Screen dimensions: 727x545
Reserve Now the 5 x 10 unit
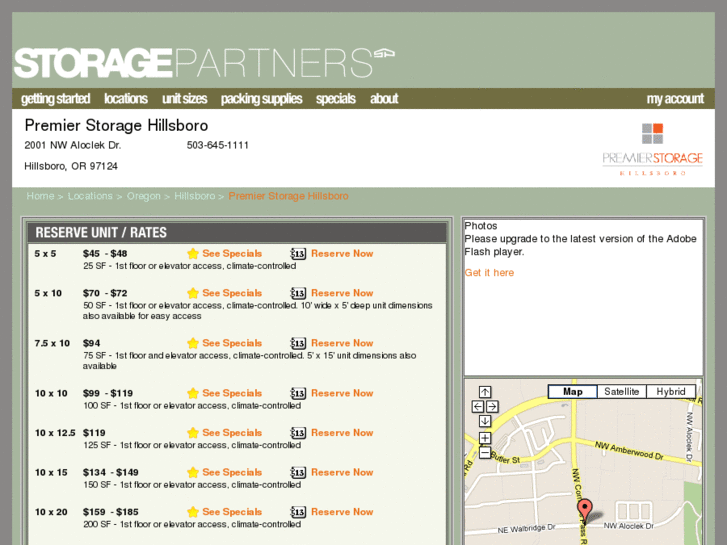point(342,293)
